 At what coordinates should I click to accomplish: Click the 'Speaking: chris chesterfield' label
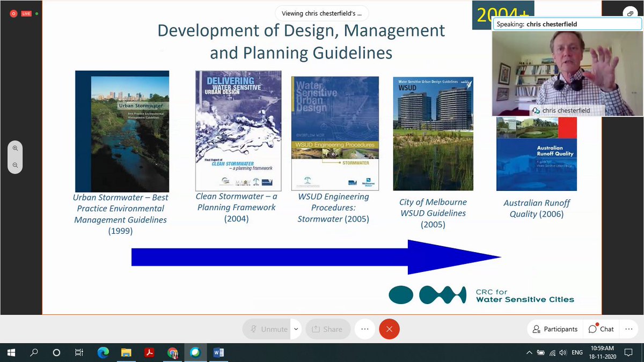point(567,24)
